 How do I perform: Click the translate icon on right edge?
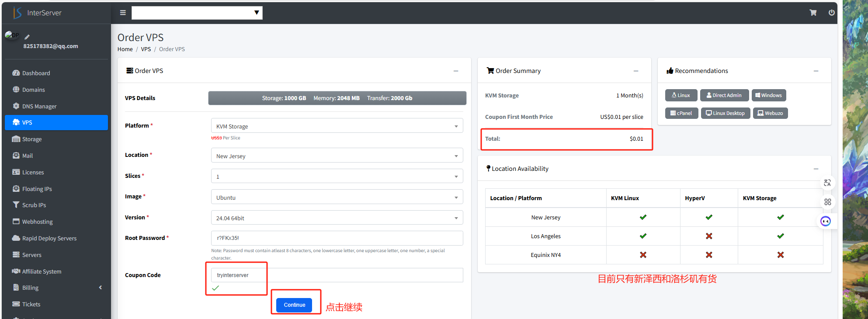pyautogui.click(x=827, y=183)
